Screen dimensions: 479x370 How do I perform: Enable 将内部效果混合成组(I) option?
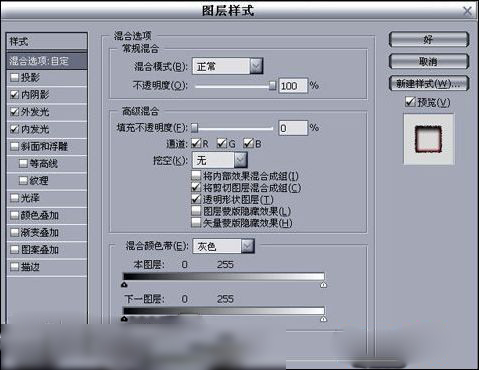(196, 175)
